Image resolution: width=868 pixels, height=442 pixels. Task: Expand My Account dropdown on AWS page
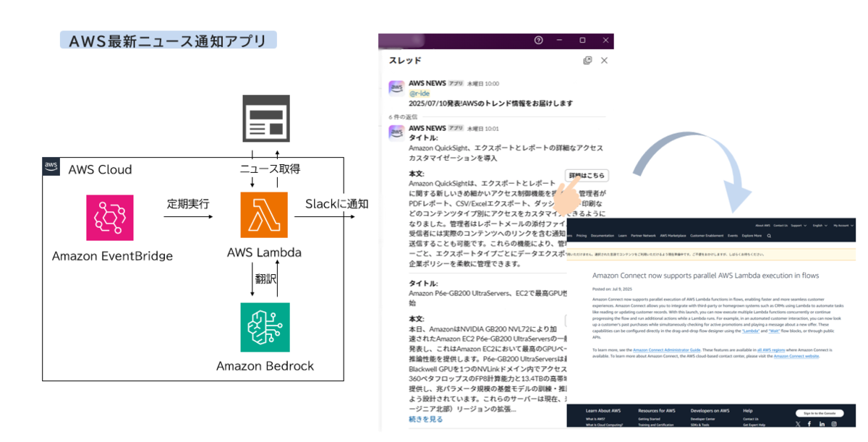point(843,226)
